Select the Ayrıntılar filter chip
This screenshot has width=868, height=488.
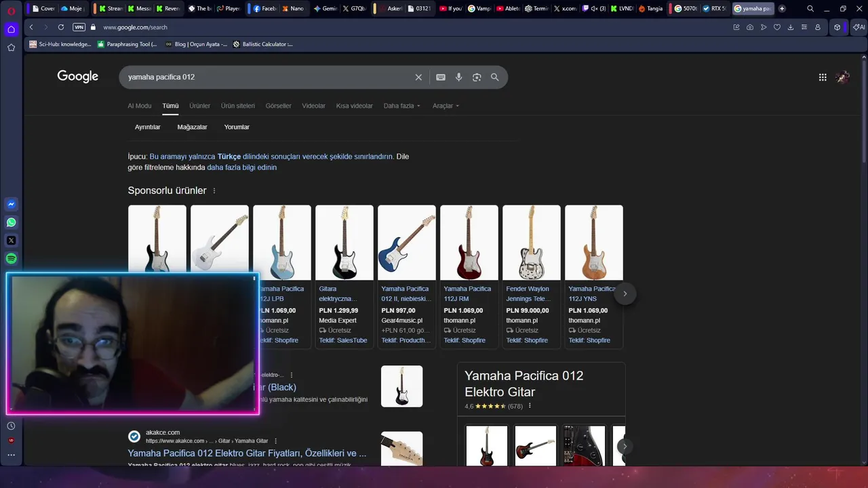pos(148,127)
